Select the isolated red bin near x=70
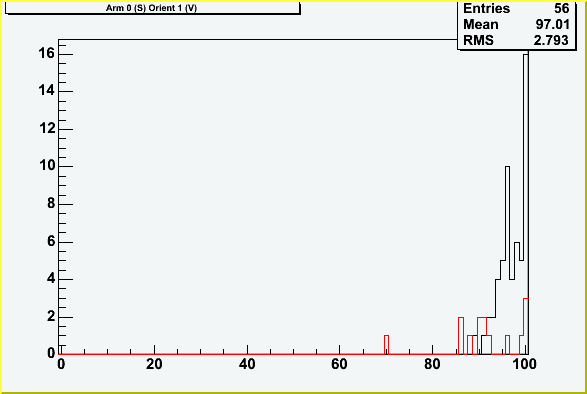This screenshot has height=394, width=587. pos(386,345)
